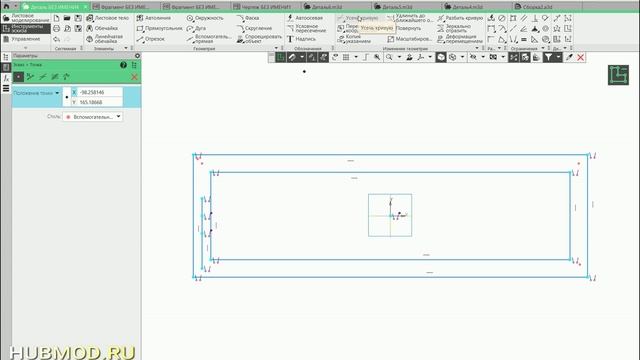Image resolution: width=640 pixels, height=360 pixels.
Task: Open the Стиль style dropdown
Action: [93, 117]
